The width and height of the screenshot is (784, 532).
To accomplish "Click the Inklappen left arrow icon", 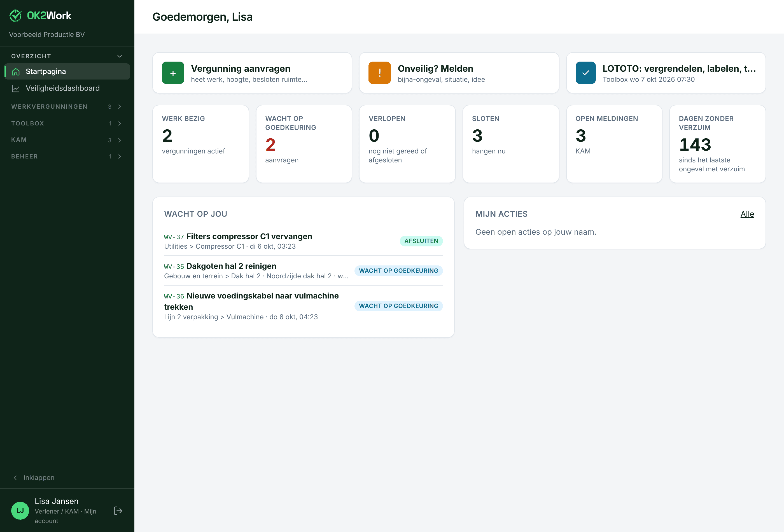I will point(15,478).
